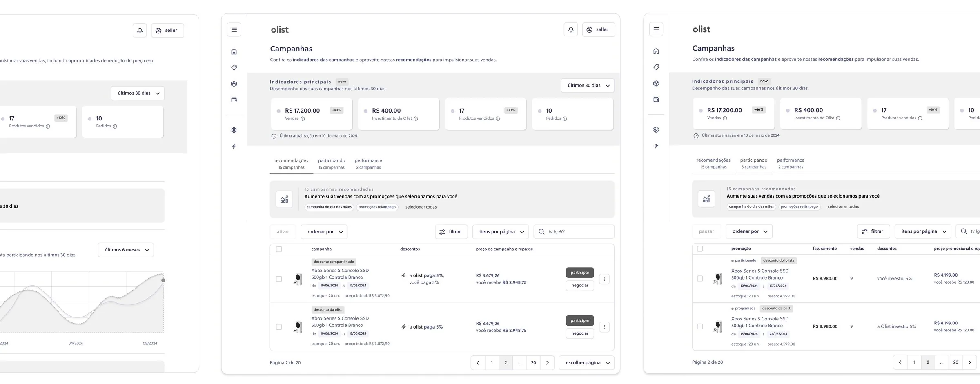This screenshot has width=980, height=384.
Task: Switch to recomendações tab in middle panel
Action: [291, 164]
